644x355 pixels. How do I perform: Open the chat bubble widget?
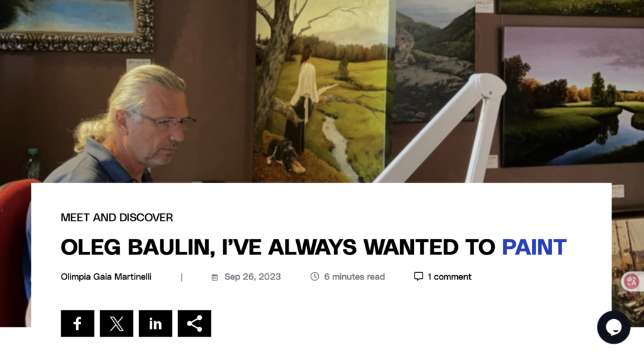614,327
